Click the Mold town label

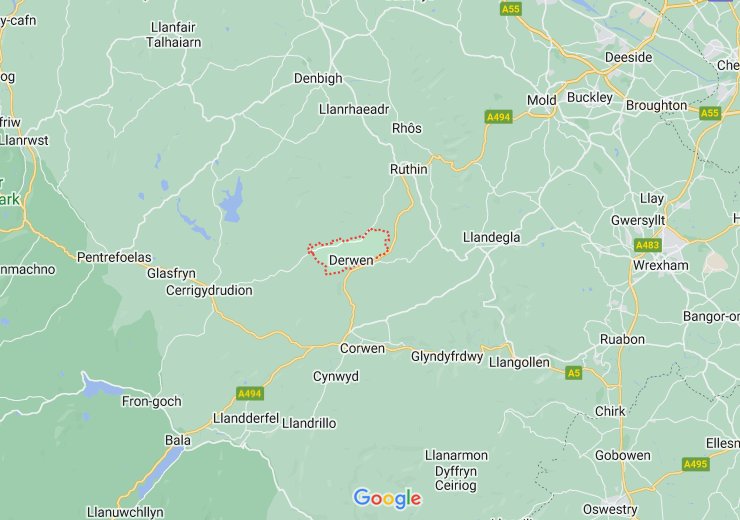542,100
